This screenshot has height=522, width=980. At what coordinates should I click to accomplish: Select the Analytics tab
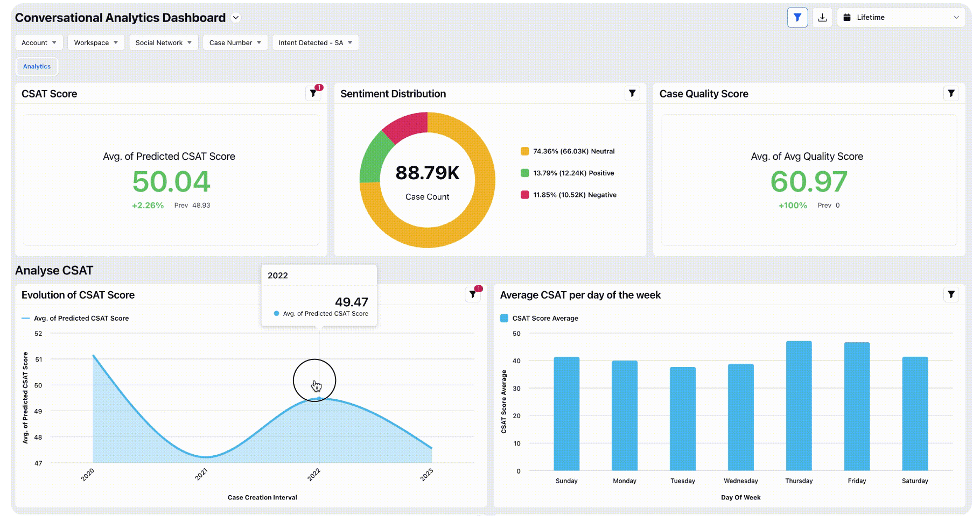[37, 67]
